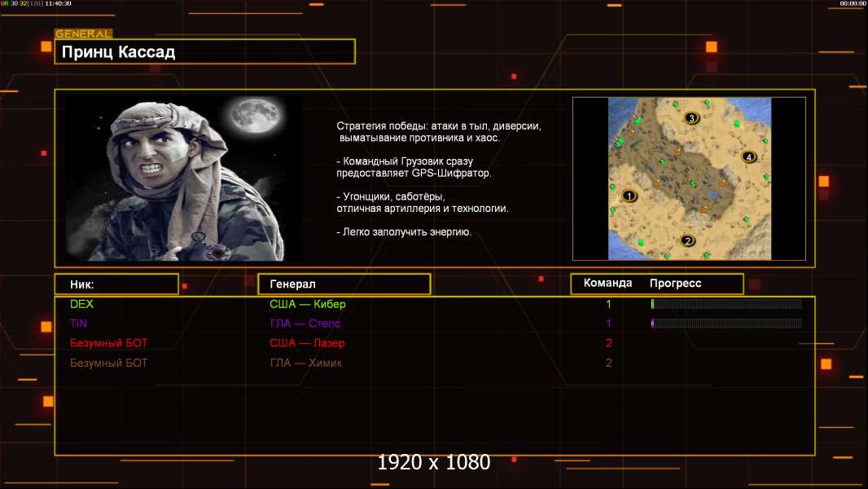Click the "Прогресс" column header

[675, 284]
